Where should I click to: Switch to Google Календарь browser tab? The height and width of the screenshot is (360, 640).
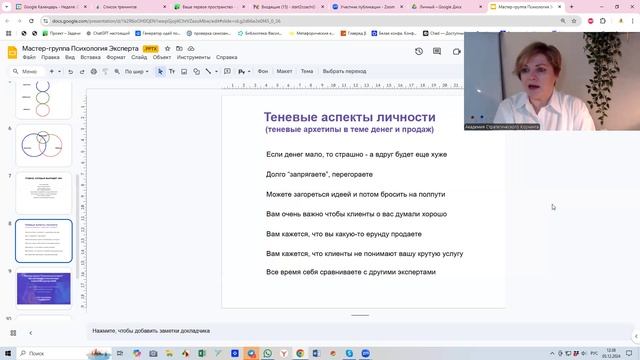coord(51,7)
